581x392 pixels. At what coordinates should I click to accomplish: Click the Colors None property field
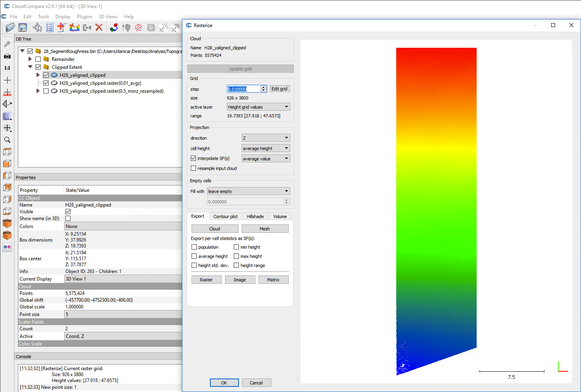[123, 226]
